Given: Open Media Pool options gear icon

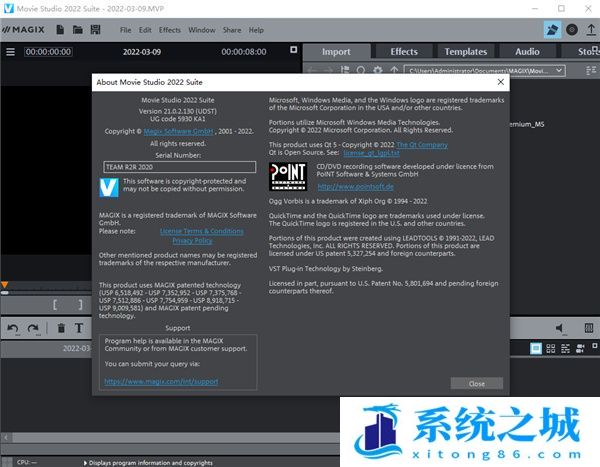Looking at the screenshot, I should coord(378,70).
